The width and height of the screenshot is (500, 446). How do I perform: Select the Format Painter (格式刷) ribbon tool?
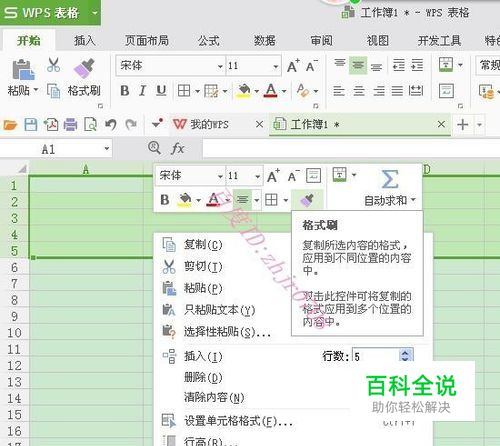(x=84, y=77)
